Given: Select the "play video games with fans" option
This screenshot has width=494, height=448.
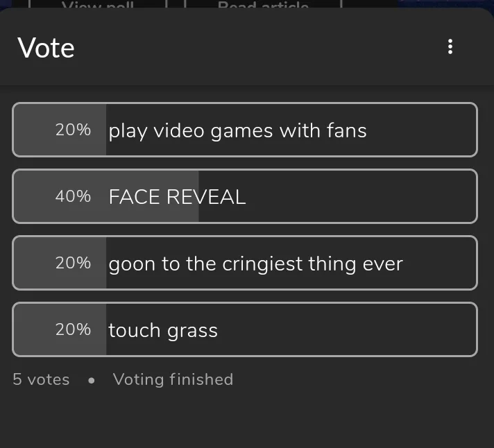Looking at the screenshot, I should (237, 130).
